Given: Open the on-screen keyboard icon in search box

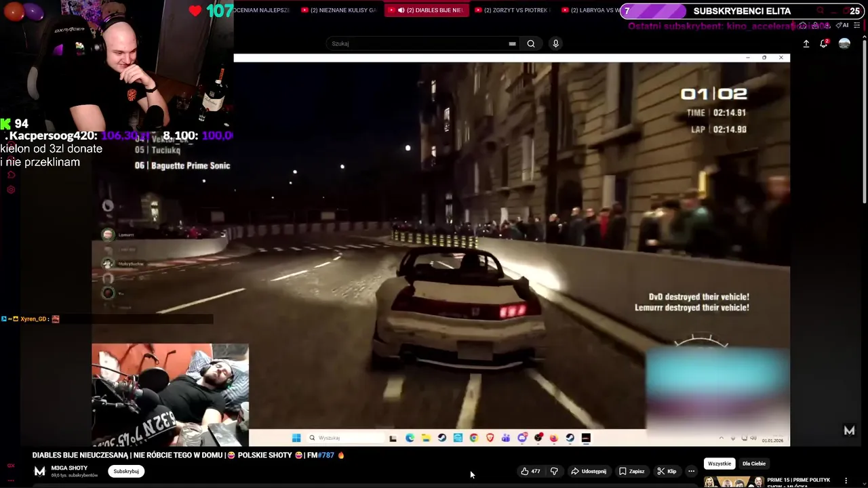Looking at the screenshot, I should (x=512, y=43).
